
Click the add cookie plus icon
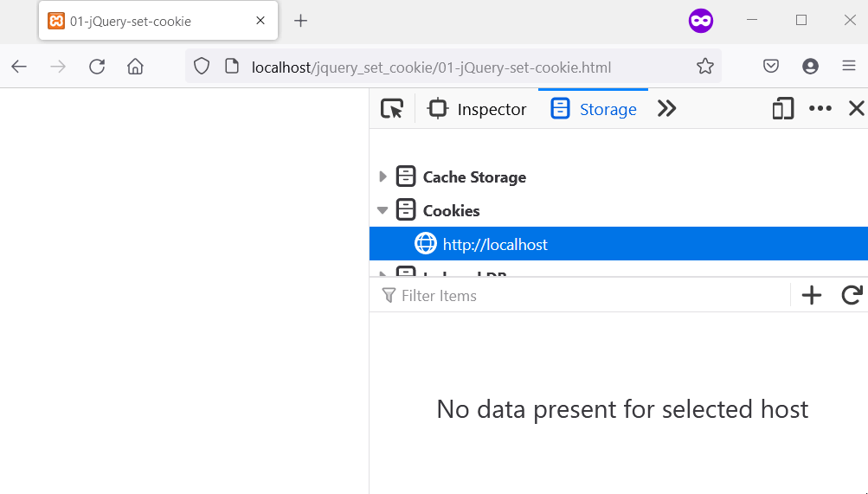click(811, 296)
